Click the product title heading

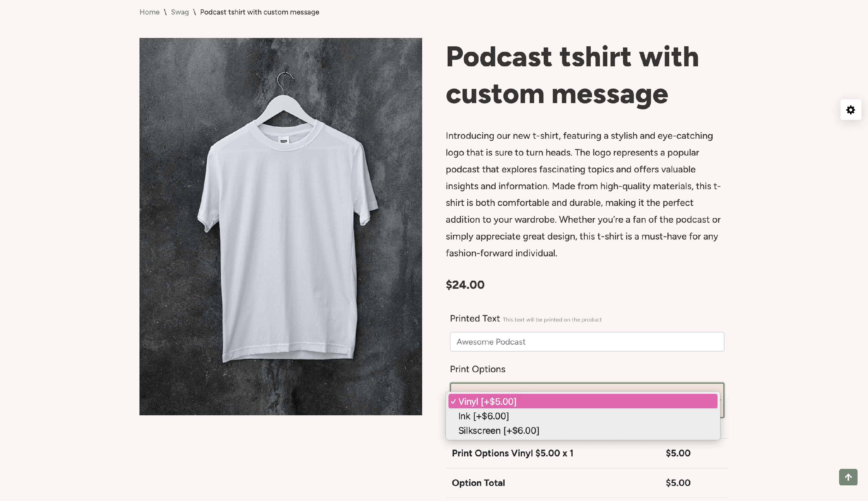pos(572,75)
